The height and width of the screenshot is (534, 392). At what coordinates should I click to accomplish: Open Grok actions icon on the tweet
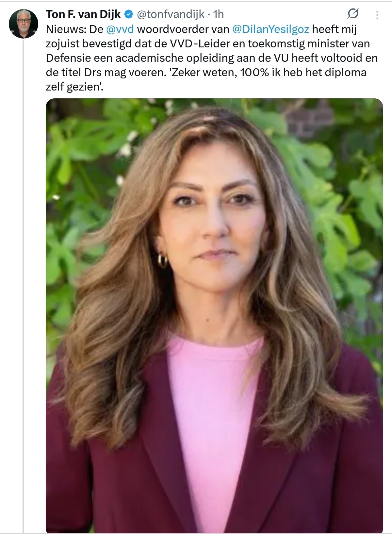[x=353, y=14]
